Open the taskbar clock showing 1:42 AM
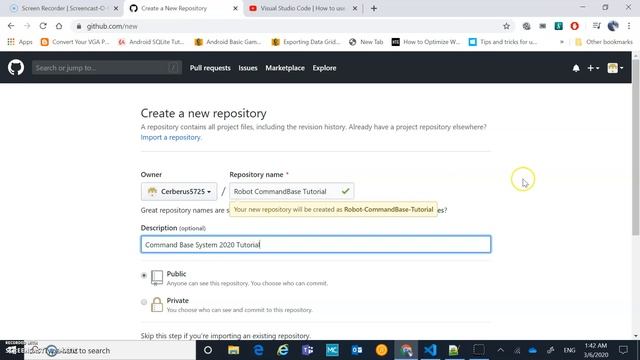The height and width of the screenshot is (360, 640). pyautogui.click(x=596, y=350)
